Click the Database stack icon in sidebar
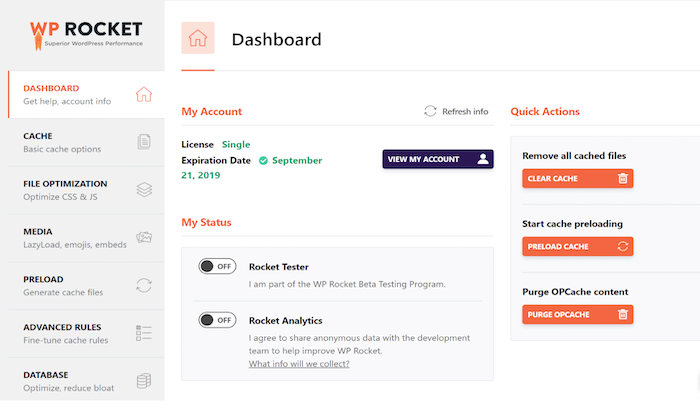Screen dimensions: 700x420 pyautogui.click(x=144, y=381)
